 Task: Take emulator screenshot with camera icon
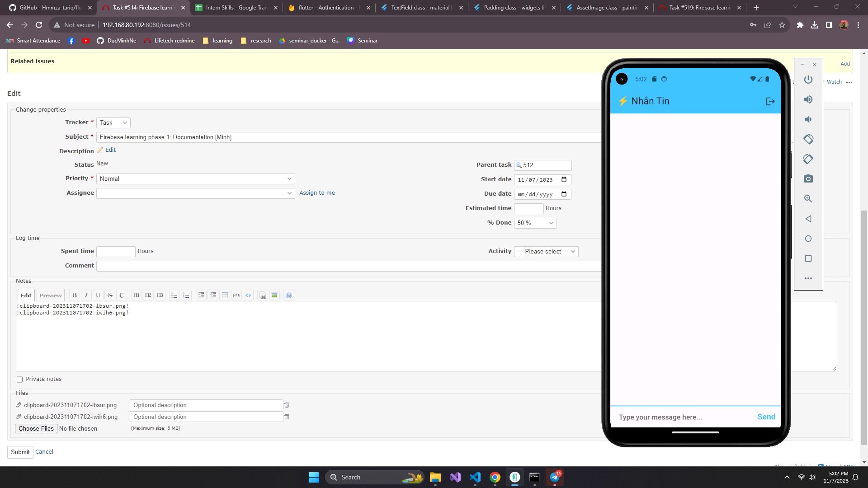point(808,179)
